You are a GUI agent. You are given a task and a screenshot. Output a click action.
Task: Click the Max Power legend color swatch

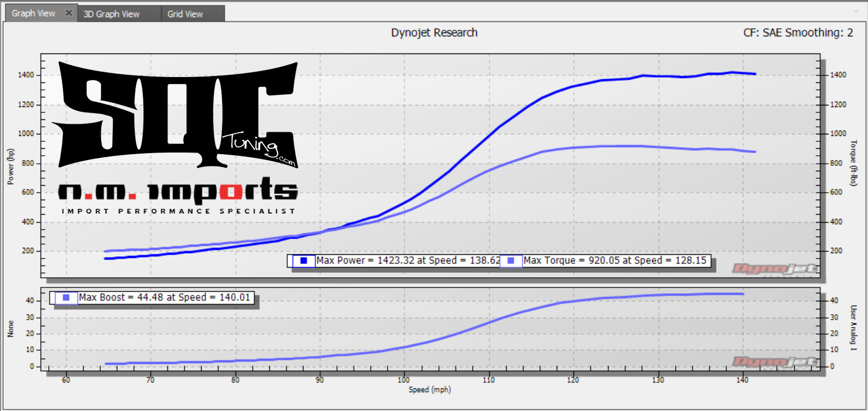(x=303, y=261)
